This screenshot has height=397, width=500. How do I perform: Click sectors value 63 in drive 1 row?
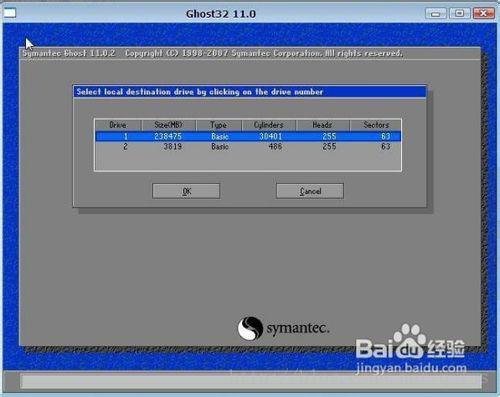click(x=386, y=136)
